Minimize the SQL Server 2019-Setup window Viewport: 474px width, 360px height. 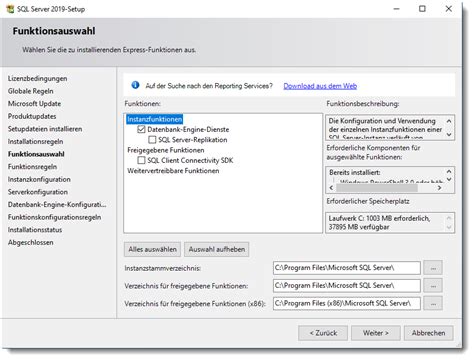(x=396, y=9)
